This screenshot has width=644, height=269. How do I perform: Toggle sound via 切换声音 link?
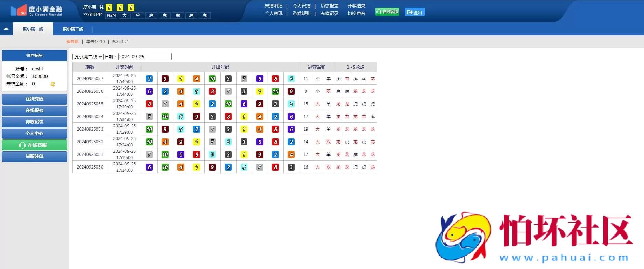click(356, 14)
